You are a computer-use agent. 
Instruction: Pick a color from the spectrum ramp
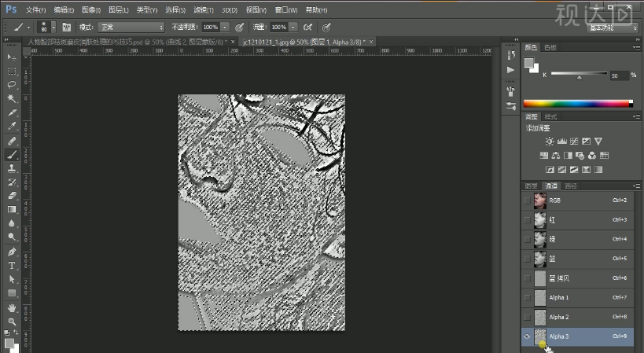tap(578, 104)
